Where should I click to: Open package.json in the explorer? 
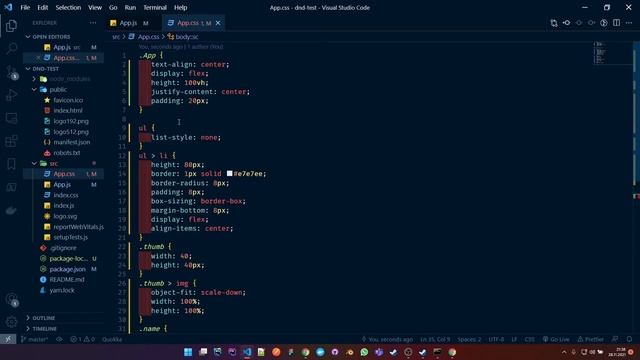67,269
